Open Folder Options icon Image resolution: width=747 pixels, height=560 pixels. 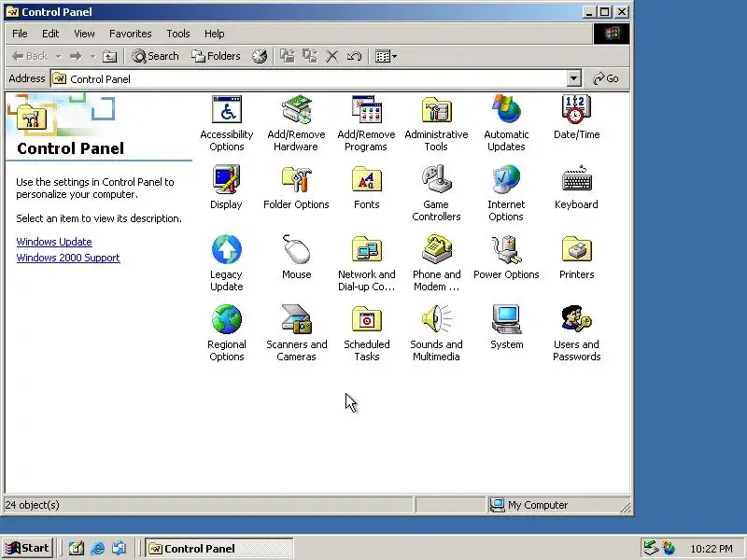click(x=296, y=188)
